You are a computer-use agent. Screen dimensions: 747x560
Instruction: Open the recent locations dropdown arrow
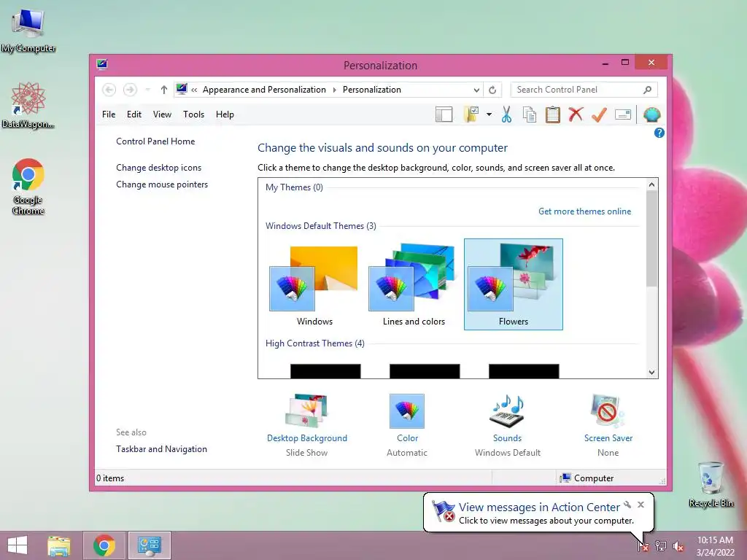(x=147, y=90)
